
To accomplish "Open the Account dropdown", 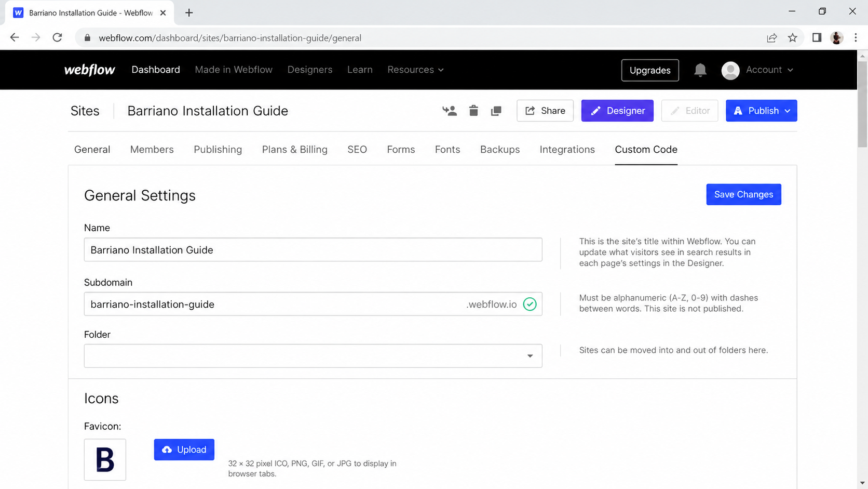I will (x=769, y=70).
